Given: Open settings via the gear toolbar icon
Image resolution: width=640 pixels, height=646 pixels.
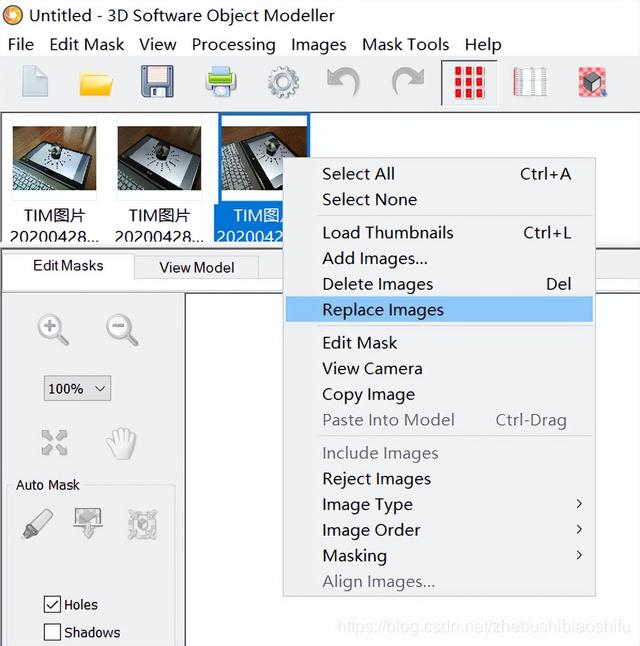Looking at the screenshot, I should (283, 82).
